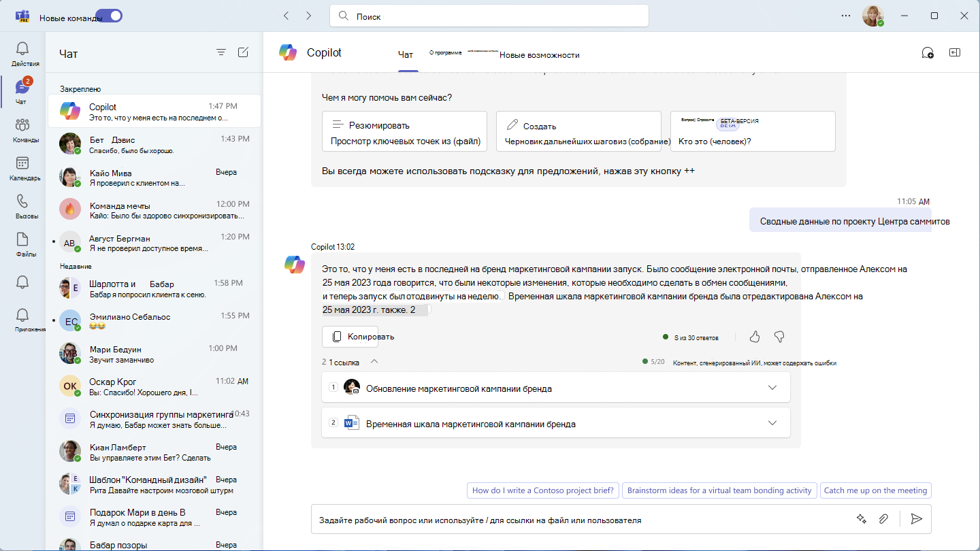Open the profile avatar in title bar
980x551 pixels.
(x=872, y=16)
